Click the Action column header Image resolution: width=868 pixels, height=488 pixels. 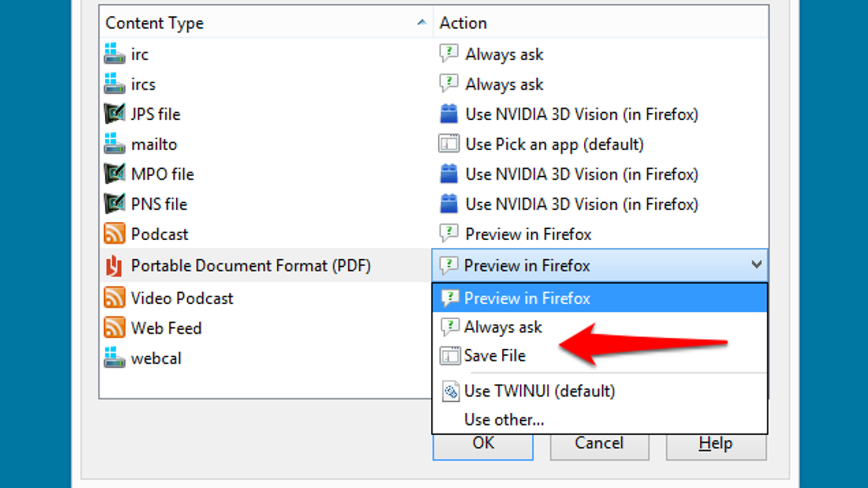[601, 22]
